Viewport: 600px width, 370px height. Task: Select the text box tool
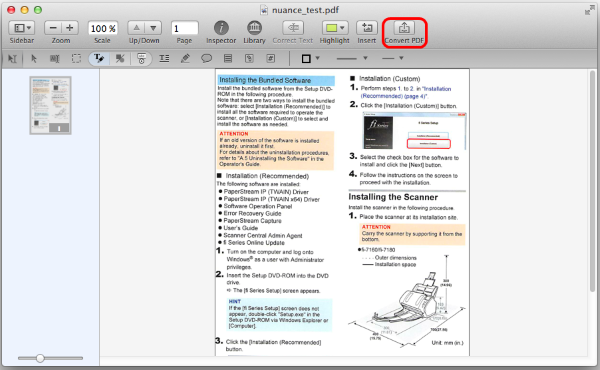coord(164,59)
